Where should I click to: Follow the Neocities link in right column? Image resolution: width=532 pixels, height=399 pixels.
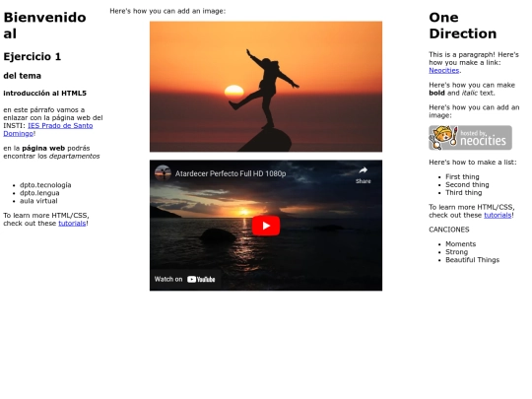click(x=443, y=70)
